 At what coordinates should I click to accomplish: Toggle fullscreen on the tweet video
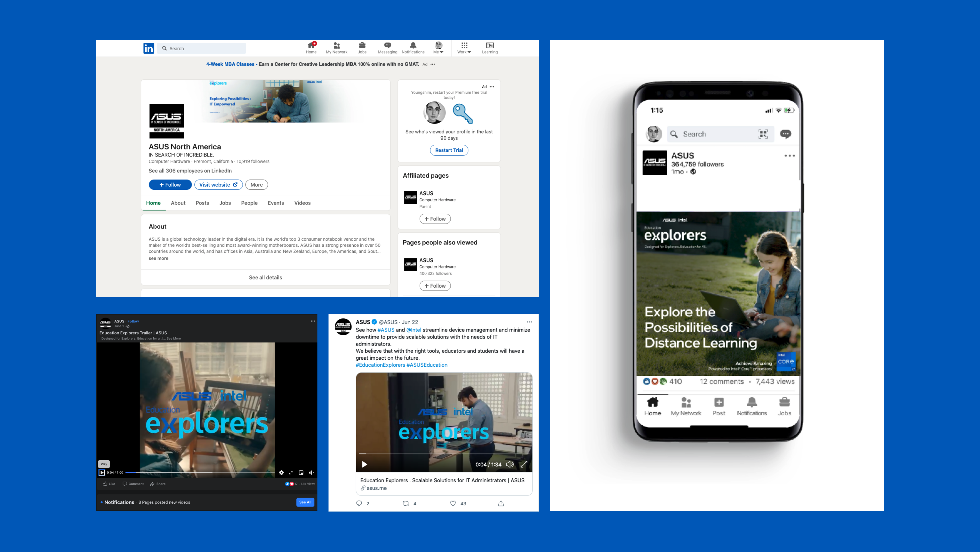pyautogui.click(x=523, y=464)
